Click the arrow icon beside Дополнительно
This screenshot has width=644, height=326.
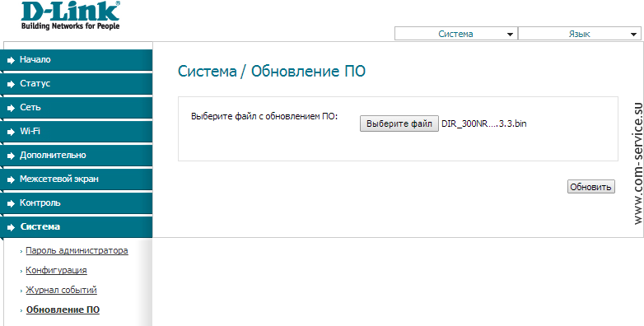click(11, 156)
